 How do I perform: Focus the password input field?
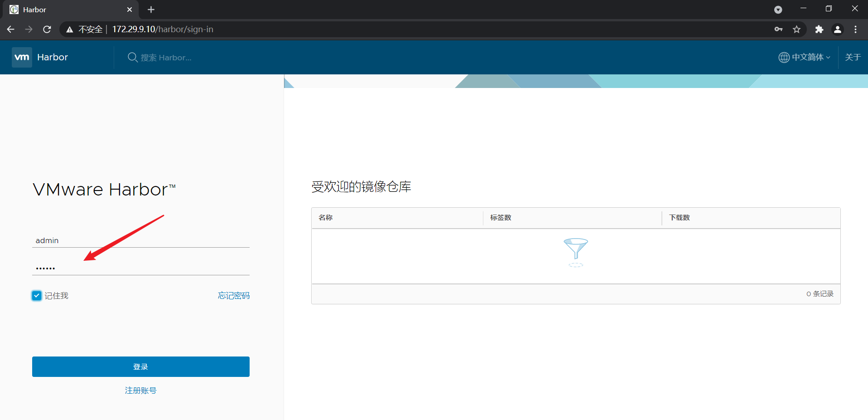[x=141, y=268]
